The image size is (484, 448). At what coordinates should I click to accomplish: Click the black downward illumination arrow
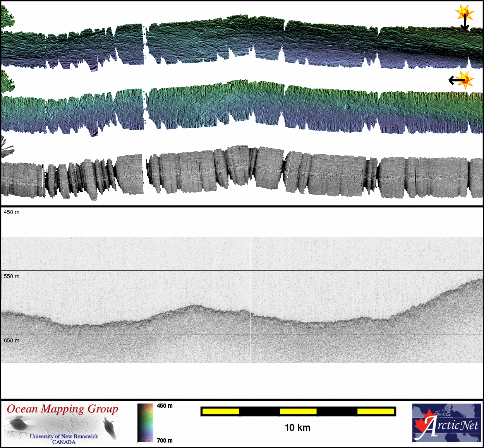[465, 24]
